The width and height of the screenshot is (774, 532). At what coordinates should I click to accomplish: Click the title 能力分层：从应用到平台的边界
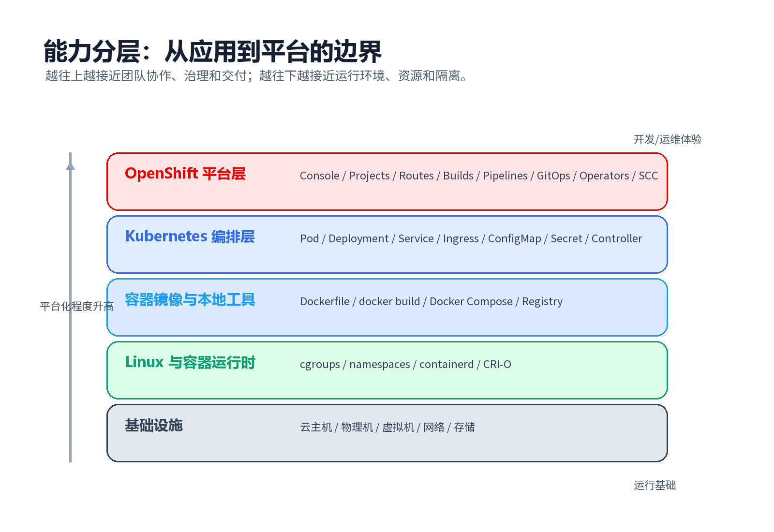click(x=213, y=52)
